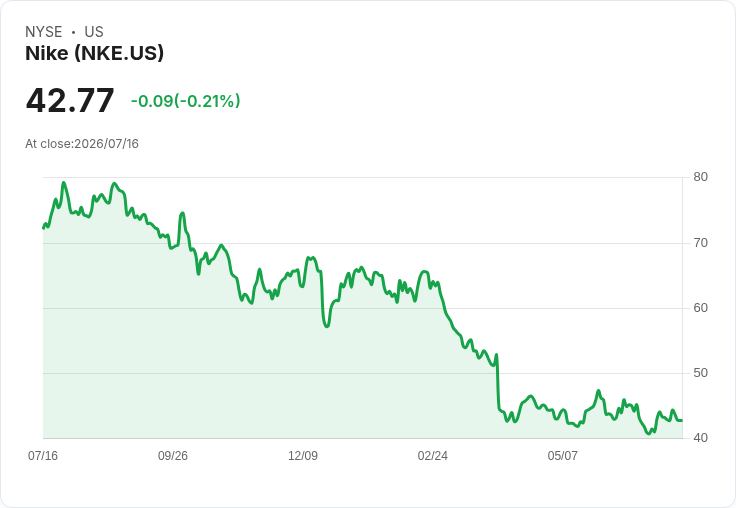Viewport: 736px width, 508px height.
Task: Click the 80 price axis label
Action: coord(700,177)
